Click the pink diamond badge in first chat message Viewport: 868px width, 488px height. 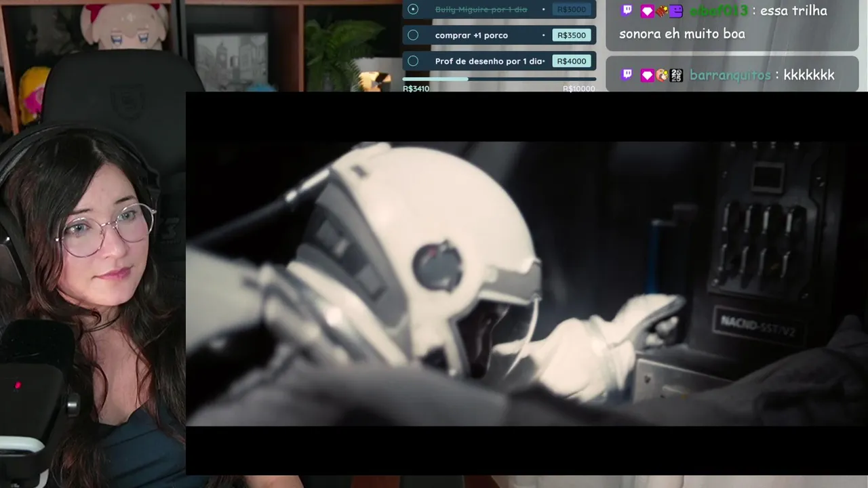click(x=647, y=11)
